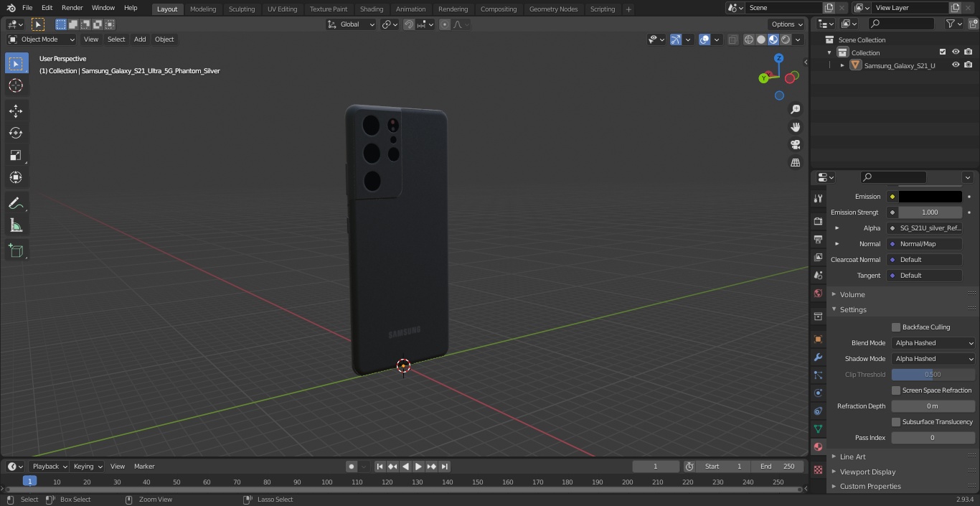Switch to rendered viewport shading
Image resolution: width=980 pixels, height=506 pixels.
[x=786, y=39]
